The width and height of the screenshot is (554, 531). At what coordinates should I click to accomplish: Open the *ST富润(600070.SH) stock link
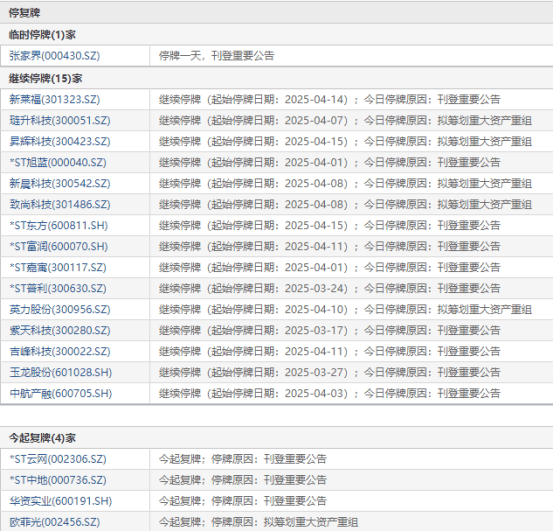pyautogui.click(x=59, y=246)
